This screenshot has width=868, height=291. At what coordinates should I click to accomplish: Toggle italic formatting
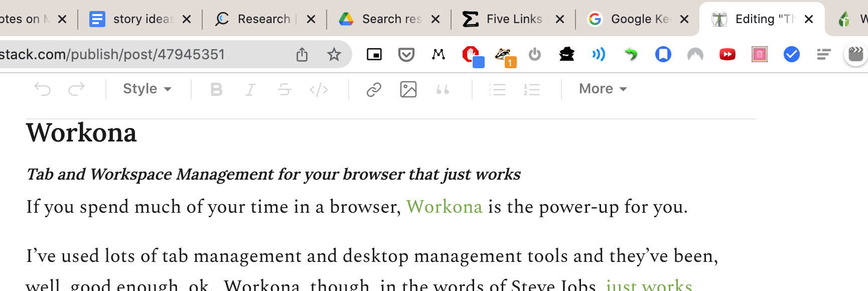coord(250,89)
